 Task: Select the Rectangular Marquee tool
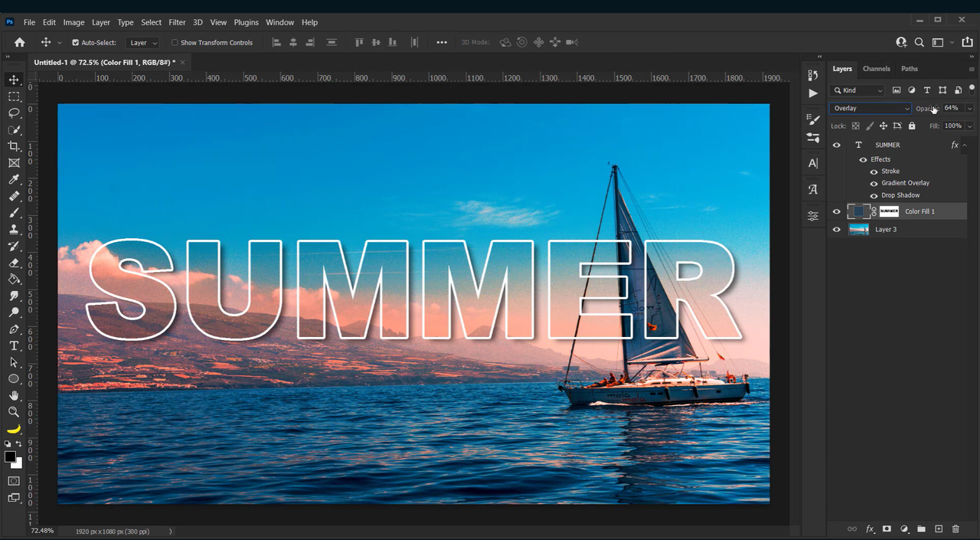(14, 97)
